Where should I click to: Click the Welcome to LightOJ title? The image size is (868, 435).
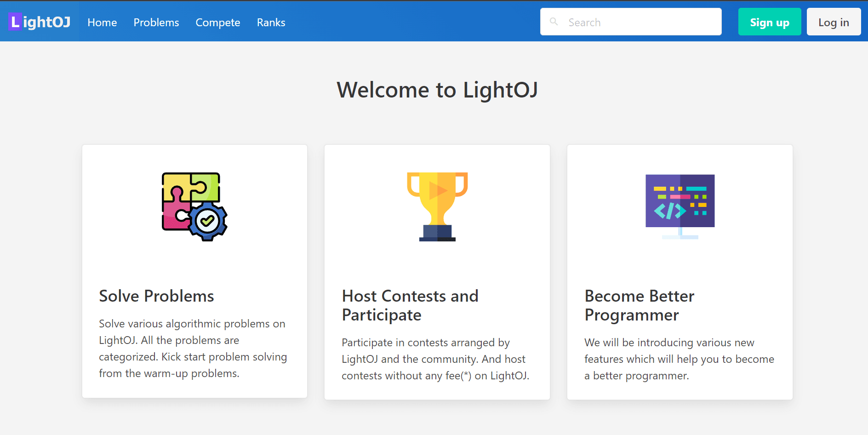[x=437, y=90]
